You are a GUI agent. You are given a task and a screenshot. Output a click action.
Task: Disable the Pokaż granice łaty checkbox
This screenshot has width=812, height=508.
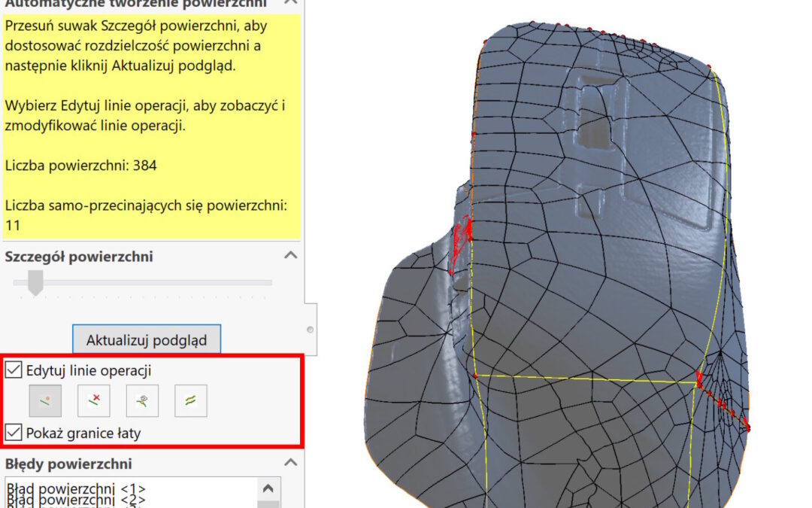[x=13, y=433]
